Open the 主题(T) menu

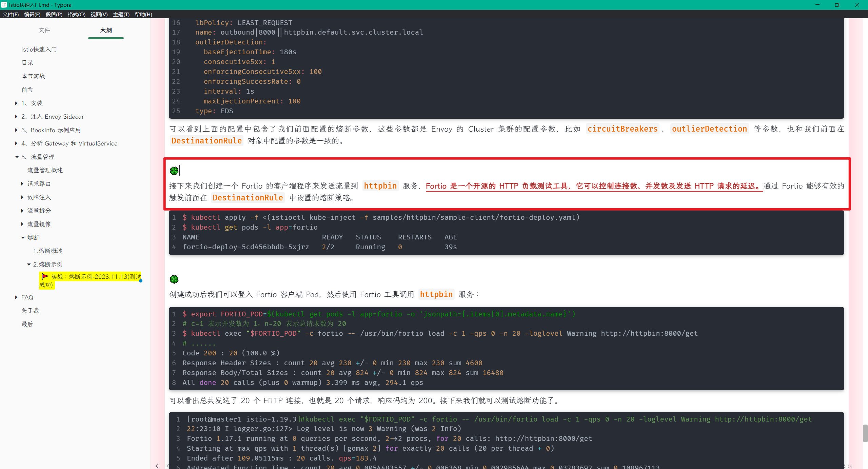121,14
